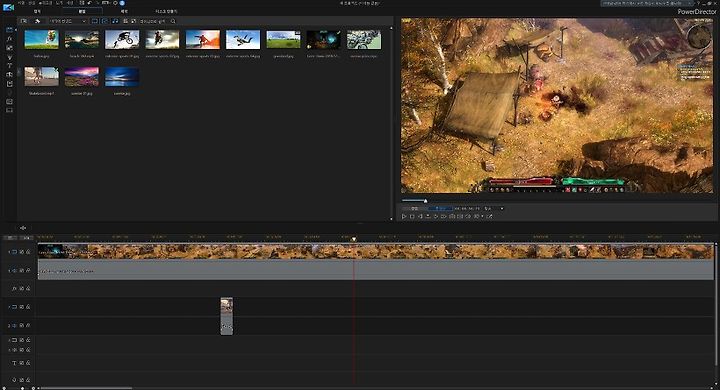720x390 pixels.
Task: Expand the 3D options dropdown arrow
Action: [483, 216]
